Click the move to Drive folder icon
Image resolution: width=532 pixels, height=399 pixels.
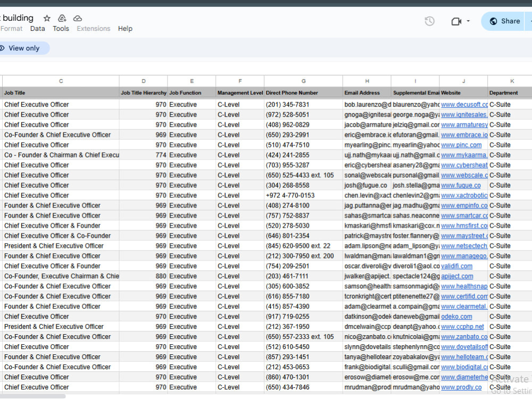[62, 18]
